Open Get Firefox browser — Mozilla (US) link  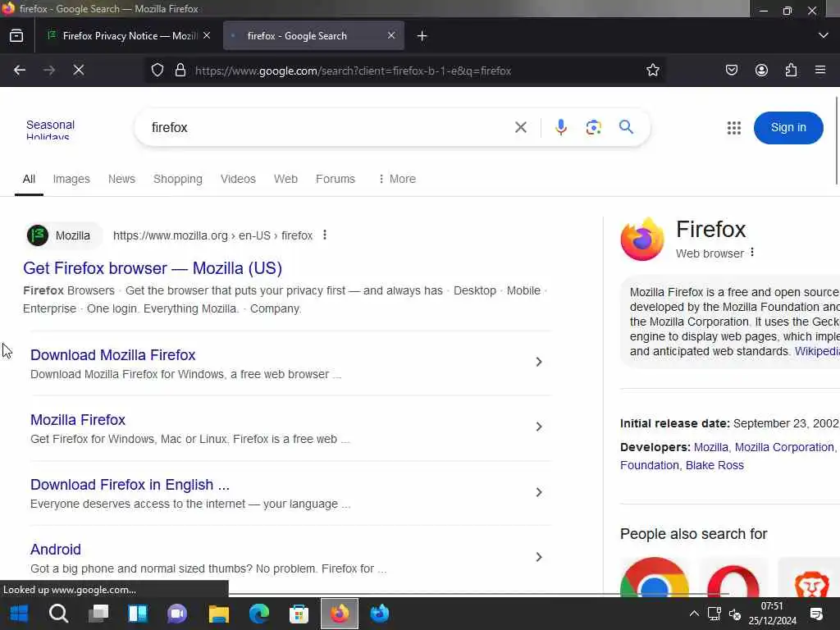(x=153, y=268)
